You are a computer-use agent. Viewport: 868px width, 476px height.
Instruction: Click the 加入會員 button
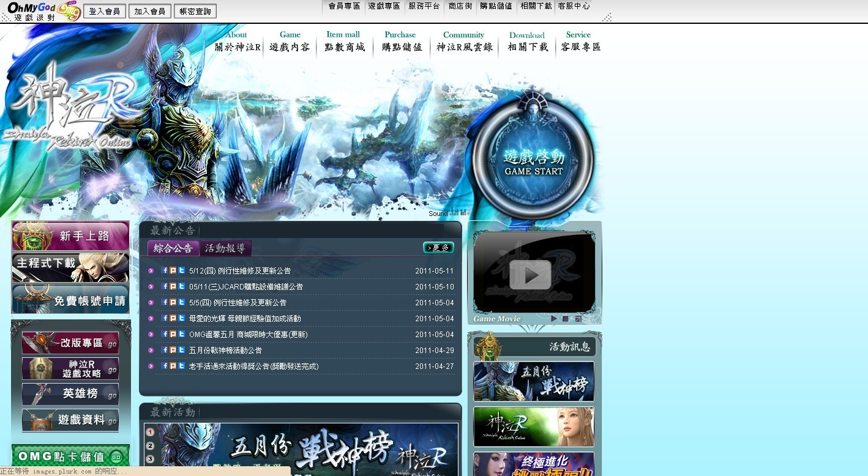coord(150,12)
